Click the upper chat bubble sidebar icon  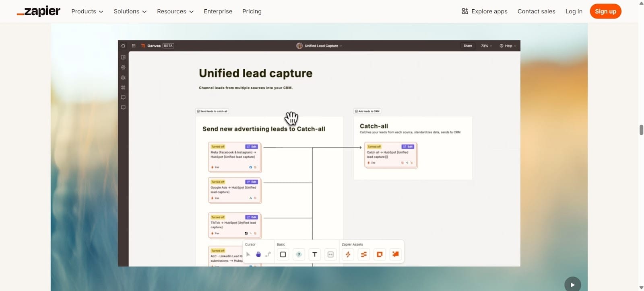(x=123, y=98)
